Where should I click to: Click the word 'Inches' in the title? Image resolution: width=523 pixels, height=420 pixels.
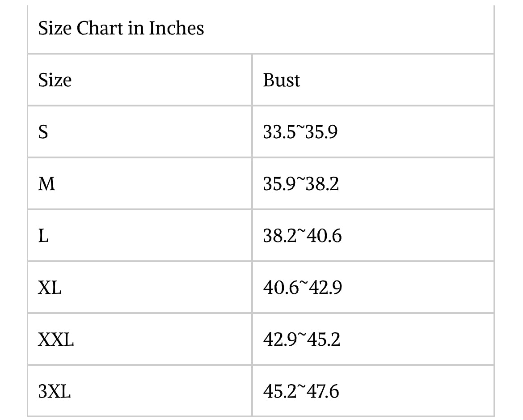point(176,28)
